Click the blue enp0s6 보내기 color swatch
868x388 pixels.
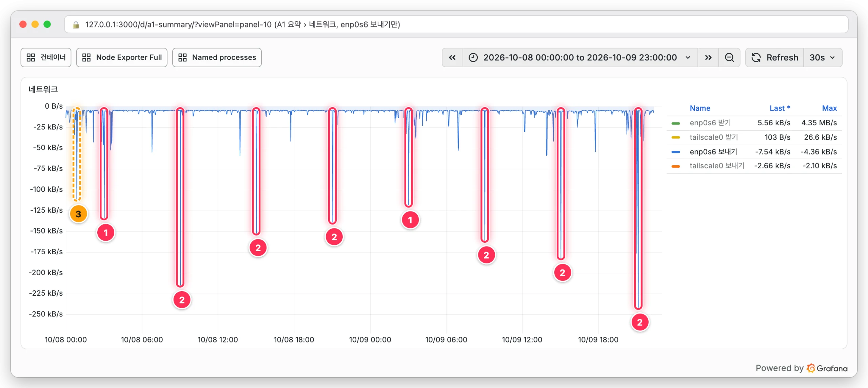[676, 152]
